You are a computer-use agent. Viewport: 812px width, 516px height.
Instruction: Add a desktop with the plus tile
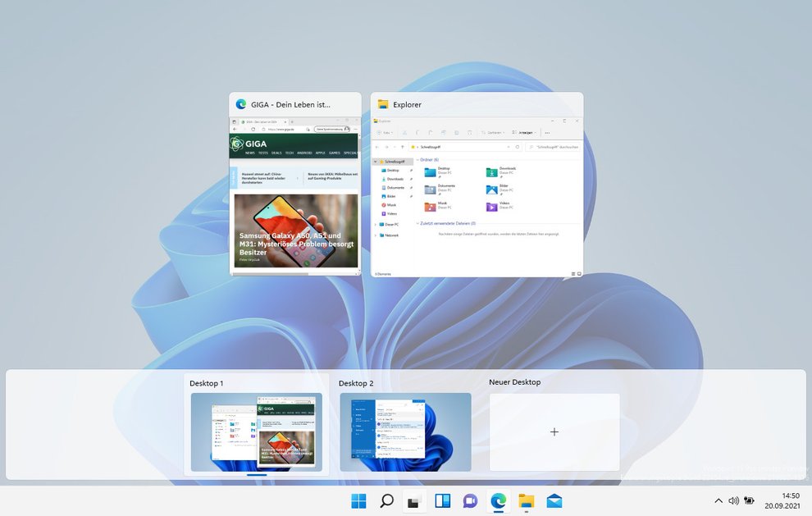tap(554, 432)
